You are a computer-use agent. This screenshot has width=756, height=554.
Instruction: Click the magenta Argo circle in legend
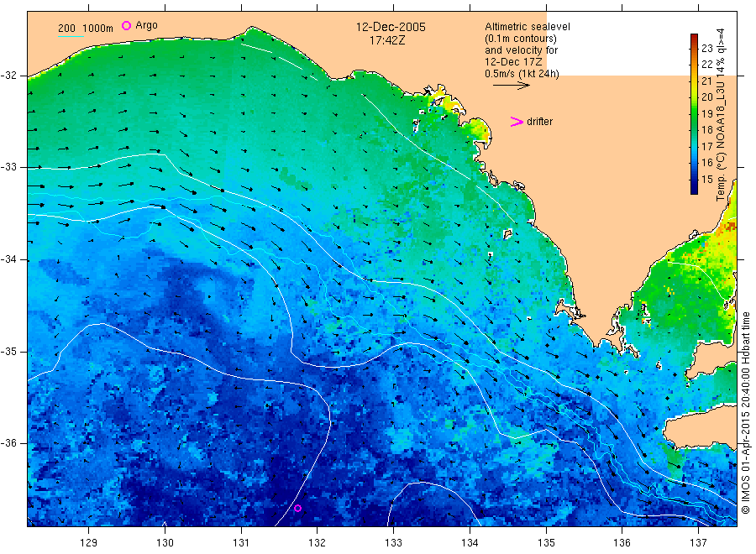[x=126, y=25]
